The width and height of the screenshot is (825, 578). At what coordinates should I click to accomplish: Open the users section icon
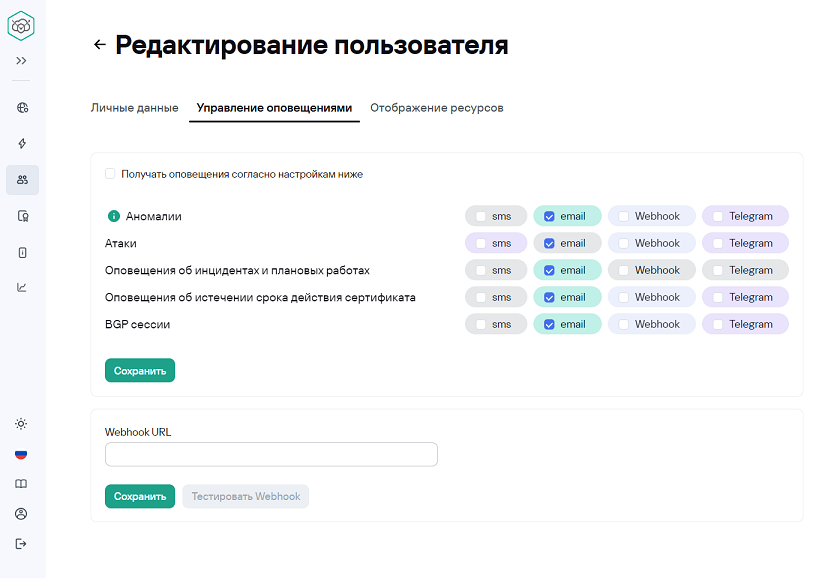[21, 180]
